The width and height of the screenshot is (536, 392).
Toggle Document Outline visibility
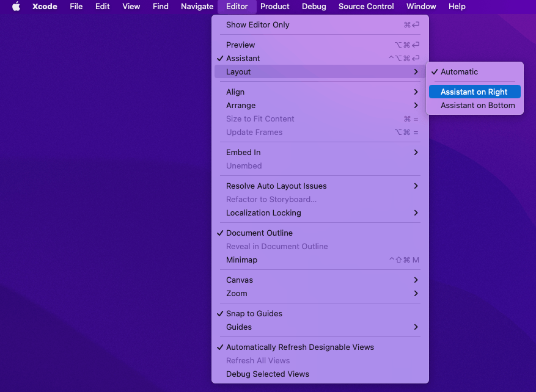(x=320, y=233)
